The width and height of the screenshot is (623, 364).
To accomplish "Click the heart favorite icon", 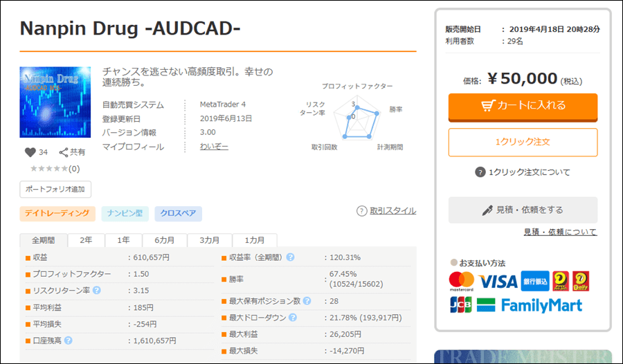I will (30, 152).
